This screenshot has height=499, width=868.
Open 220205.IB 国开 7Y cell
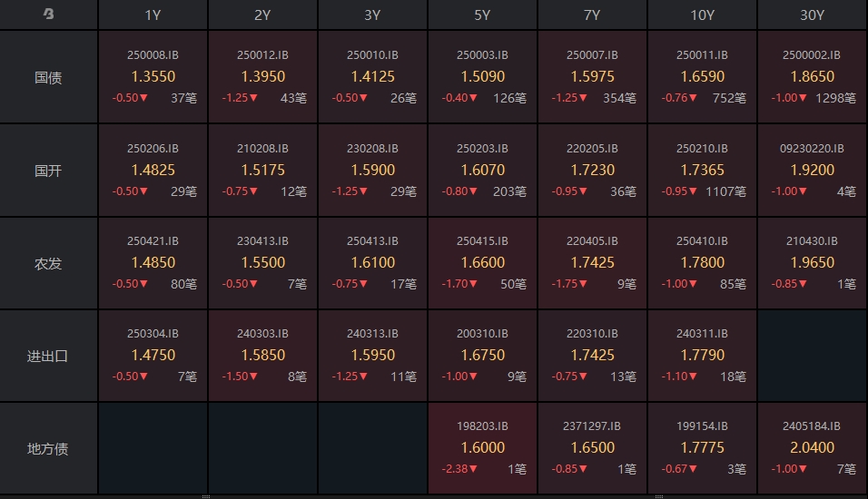click(592, 170)
